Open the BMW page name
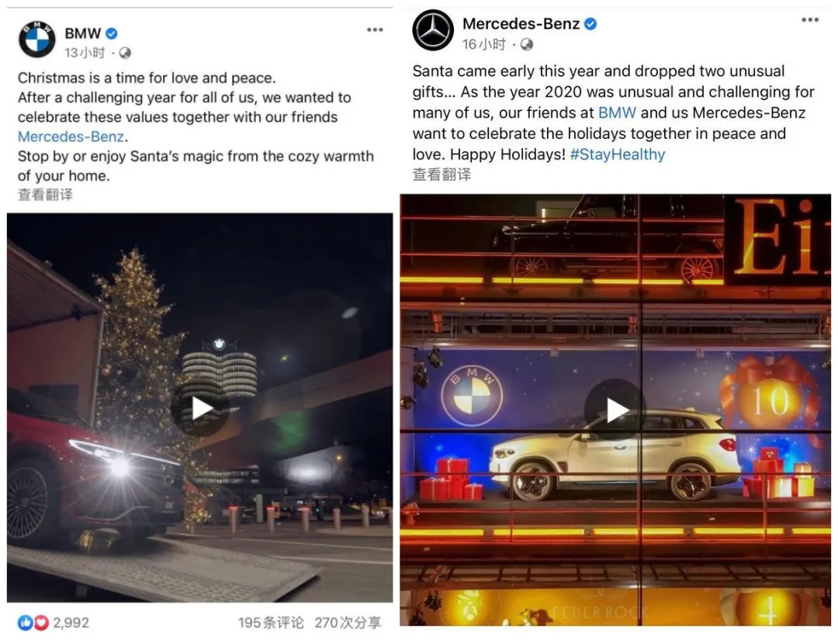The image size is (838, 644). point(83,33)
